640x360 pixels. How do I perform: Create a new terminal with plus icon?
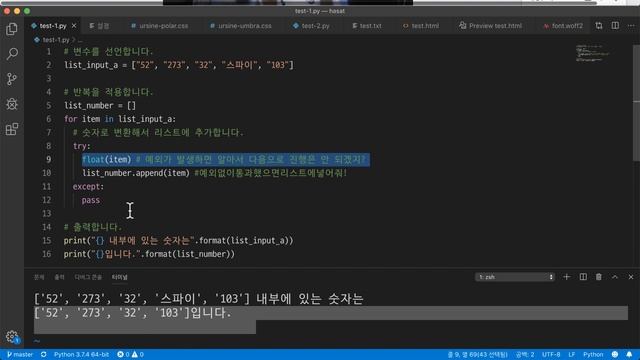pos(567,277)
